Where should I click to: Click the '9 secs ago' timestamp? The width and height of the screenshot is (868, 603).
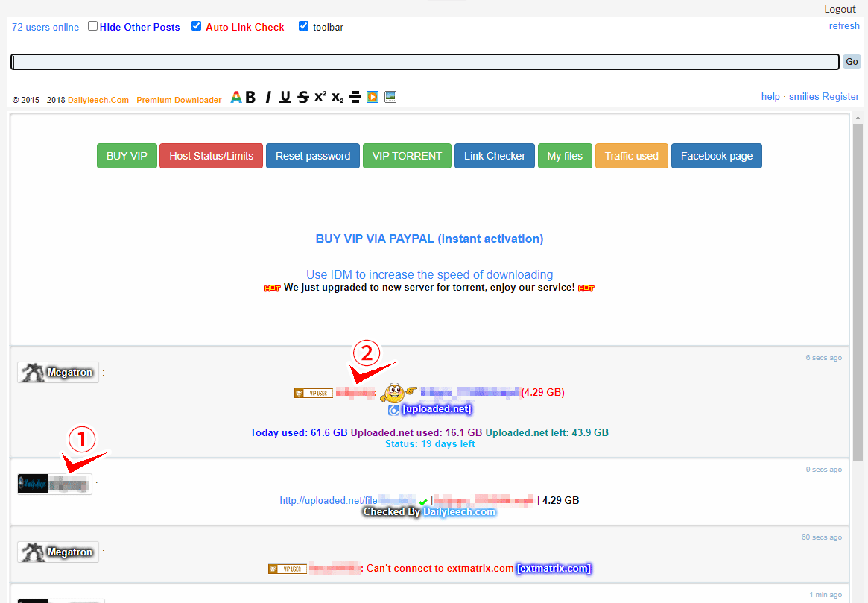pos(824,470)
